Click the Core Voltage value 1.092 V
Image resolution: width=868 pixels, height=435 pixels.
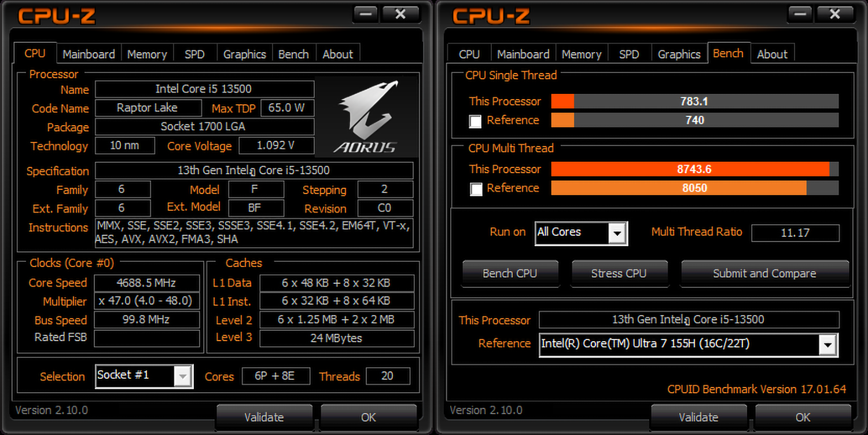276,145
